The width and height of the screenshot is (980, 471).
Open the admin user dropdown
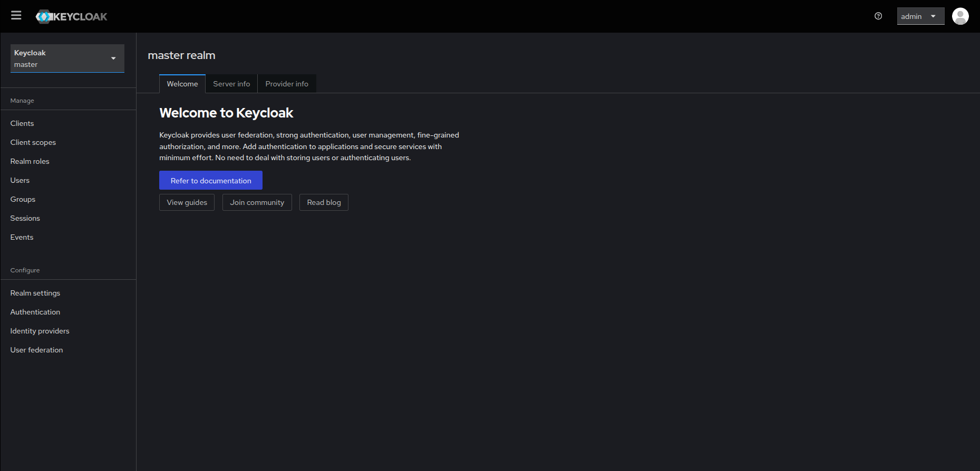[x=920, y=16]
